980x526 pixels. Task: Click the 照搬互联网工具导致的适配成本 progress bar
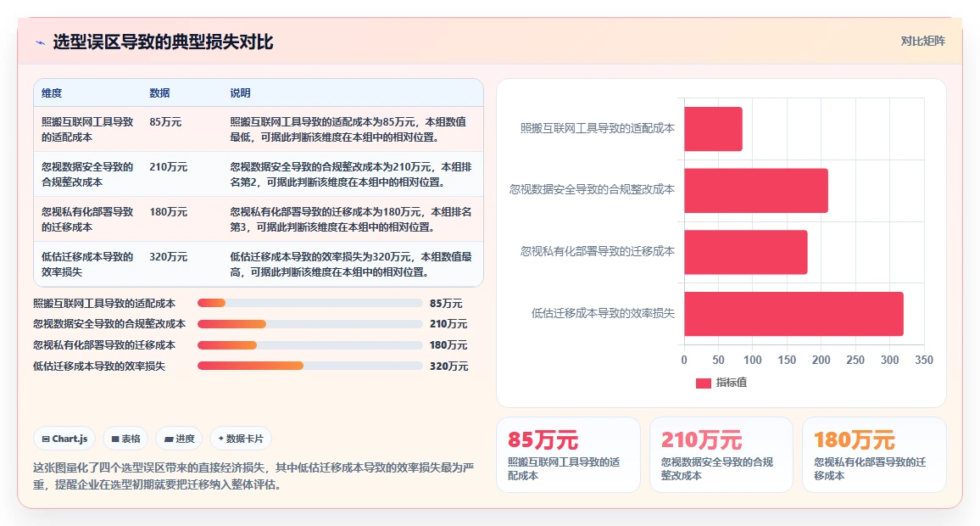[310, 304]
